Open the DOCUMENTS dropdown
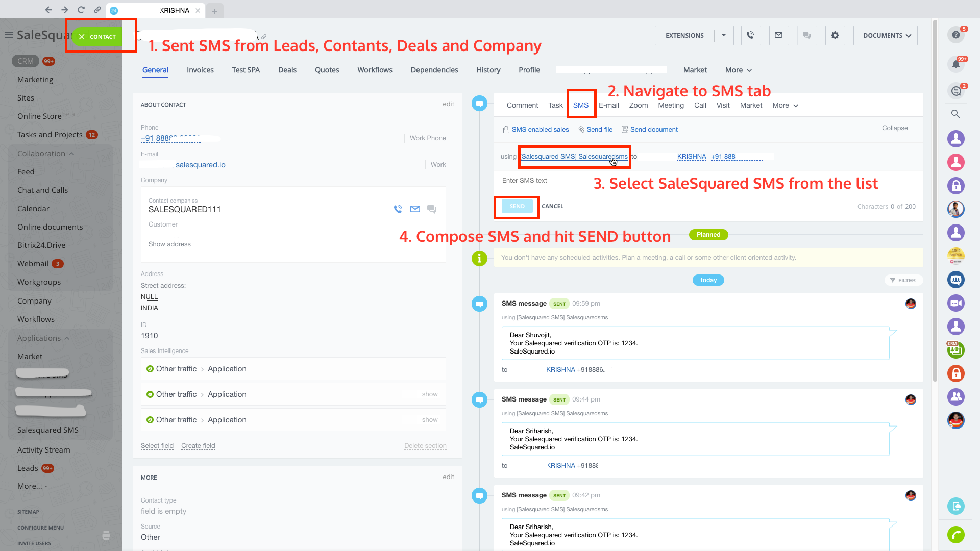 point(885,35)
